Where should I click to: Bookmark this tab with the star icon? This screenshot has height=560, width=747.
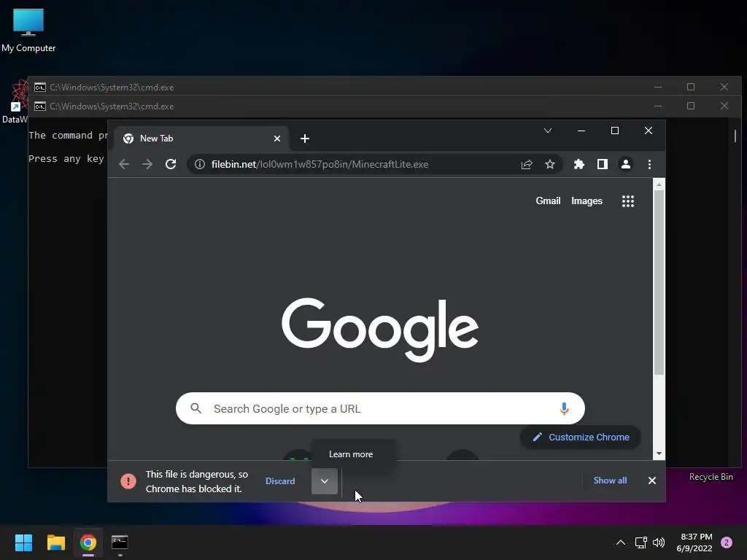coord(550,164)
